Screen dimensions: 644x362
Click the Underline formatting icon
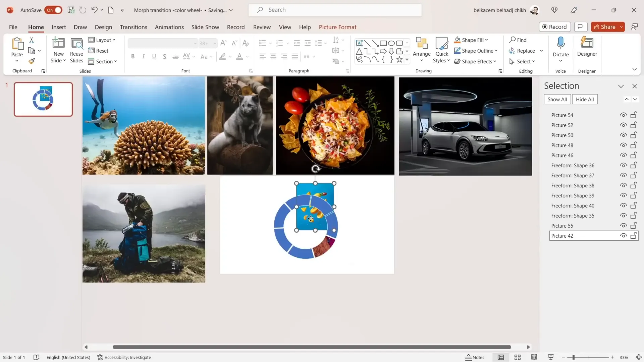coord(154,57)
